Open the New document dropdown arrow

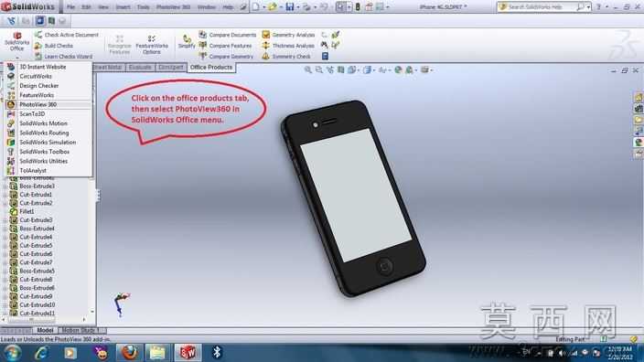pos(263,7)
